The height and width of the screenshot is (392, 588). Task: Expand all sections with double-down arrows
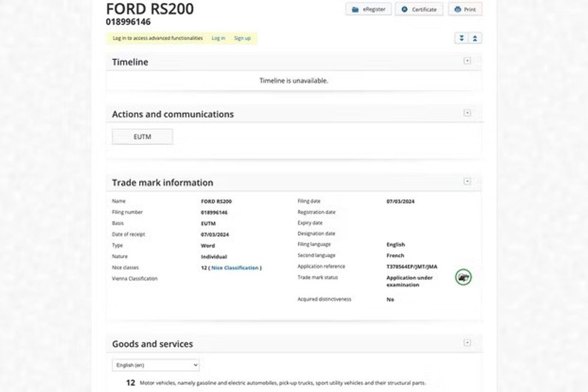tap(461, 38)
